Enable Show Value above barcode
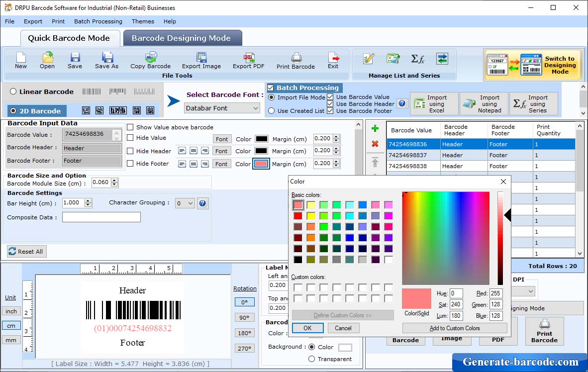 coord(130,127)
